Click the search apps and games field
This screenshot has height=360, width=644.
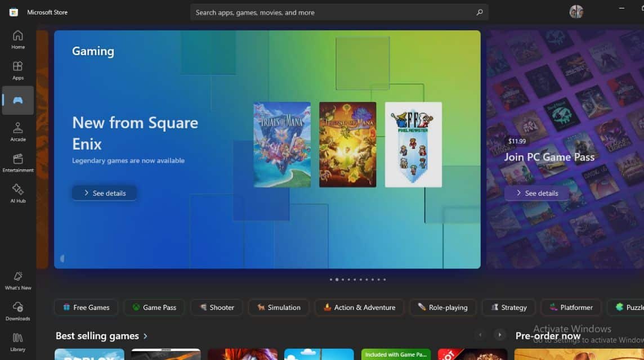(x=338, y=12)
